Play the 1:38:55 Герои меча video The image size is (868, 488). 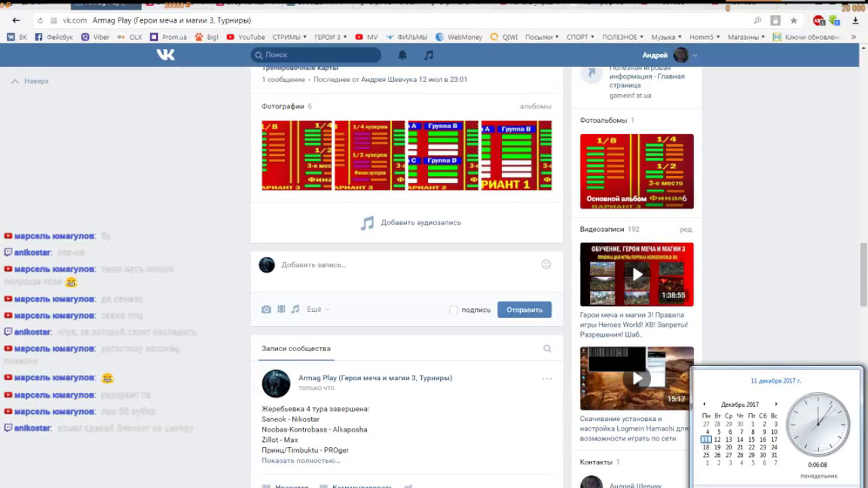(637, 274)
